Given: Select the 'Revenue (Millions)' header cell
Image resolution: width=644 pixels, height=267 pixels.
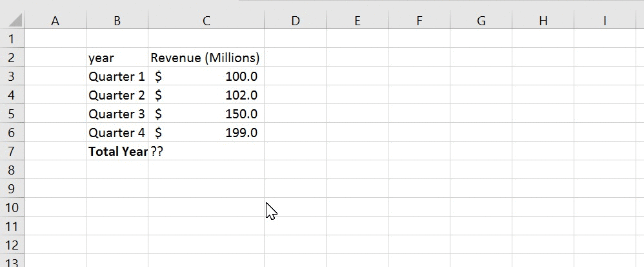Looking at the screenshot, I should pos(205,58).
